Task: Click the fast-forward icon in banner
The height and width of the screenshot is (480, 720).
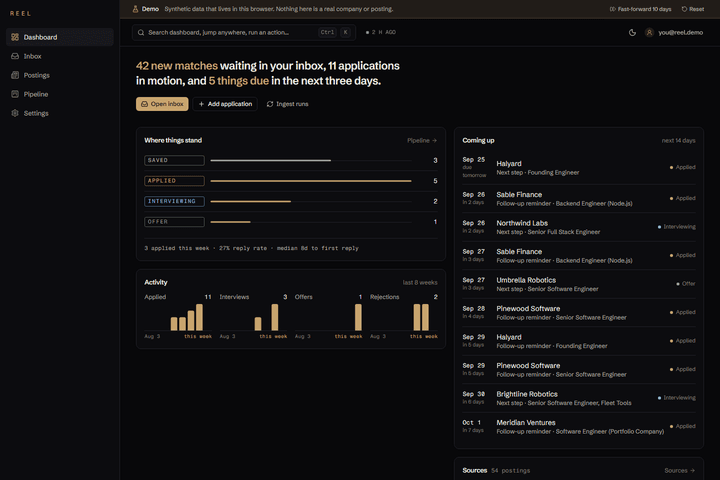Action: (613, 9)
